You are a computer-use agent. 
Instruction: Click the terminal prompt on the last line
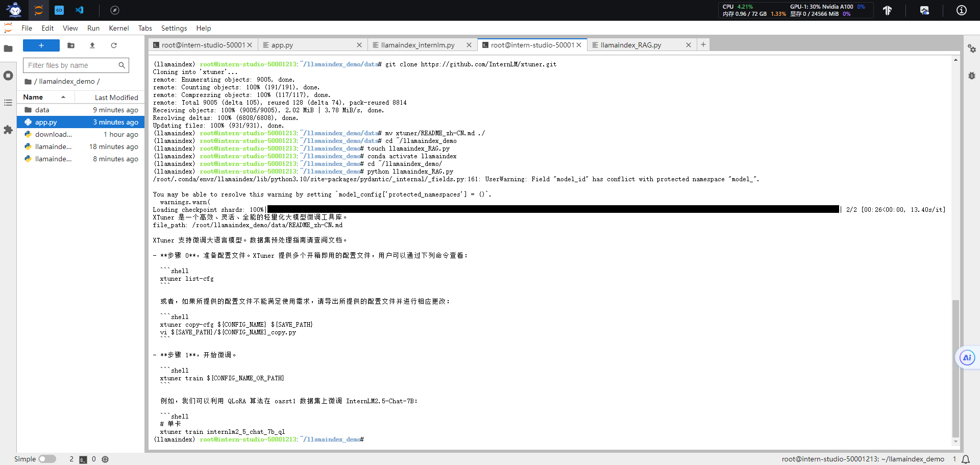(259, 439)
